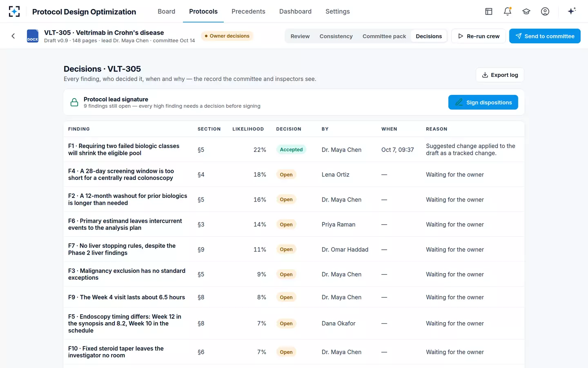Click the Open badge on F5 row
The image size is (588, 368).
(286, 323)
